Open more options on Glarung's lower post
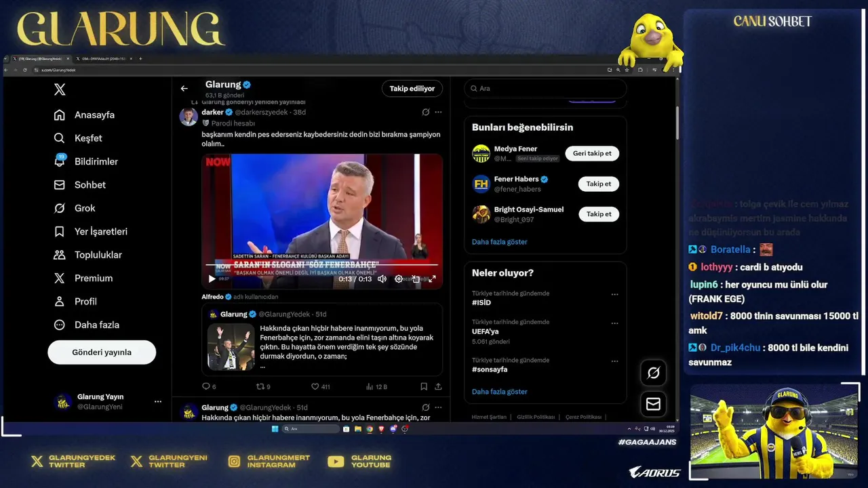The width and height of the screenshot is (868, 488). click(438, 407)
